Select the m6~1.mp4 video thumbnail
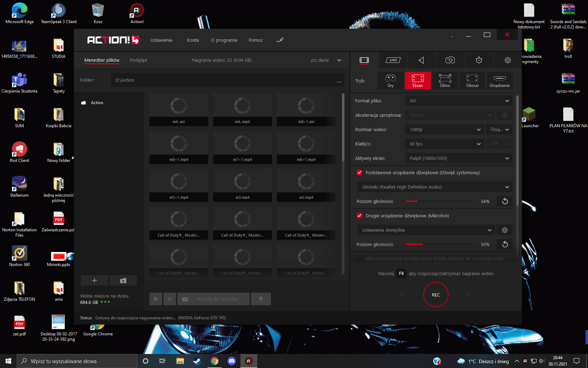Image resolution: width=588 pixels, height=368 pixels. 306,148
